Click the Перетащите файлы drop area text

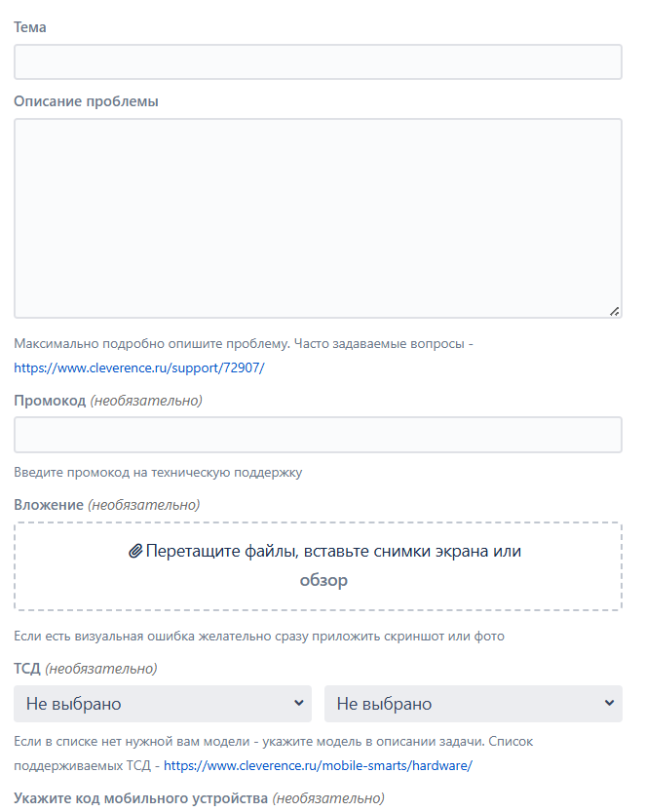tap(333, 551)
